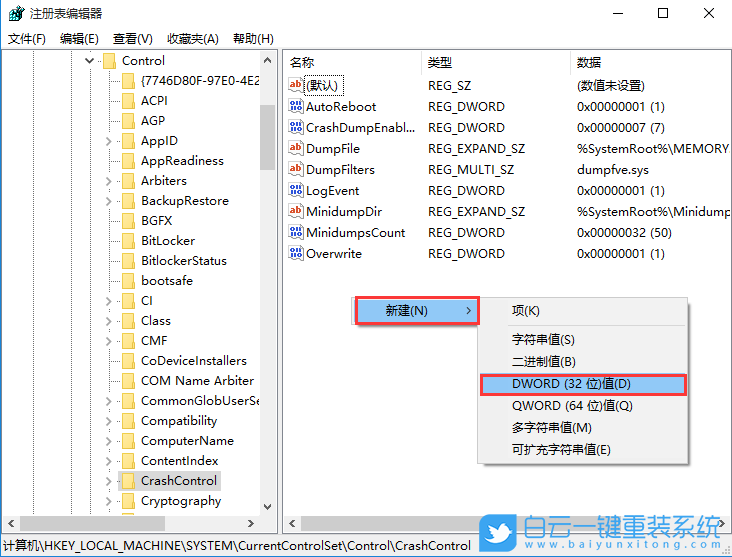Screen dimensions: 732x557
Task: Open the 文件(F) menu
Action: 27,39
